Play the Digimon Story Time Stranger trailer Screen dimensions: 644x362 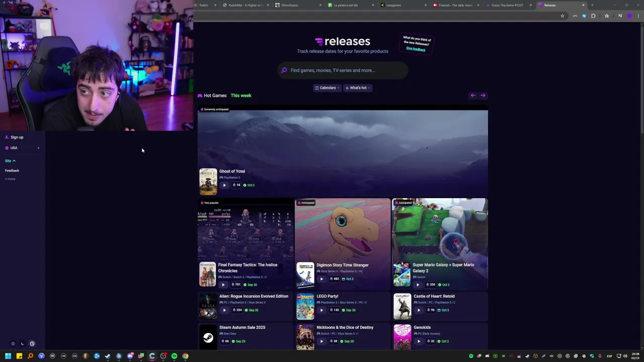[x=321, y=279]
